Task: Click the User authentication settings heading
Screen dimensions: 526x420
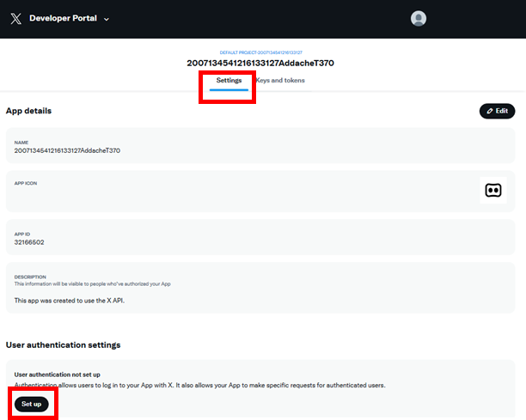Action: click(63, 344)
